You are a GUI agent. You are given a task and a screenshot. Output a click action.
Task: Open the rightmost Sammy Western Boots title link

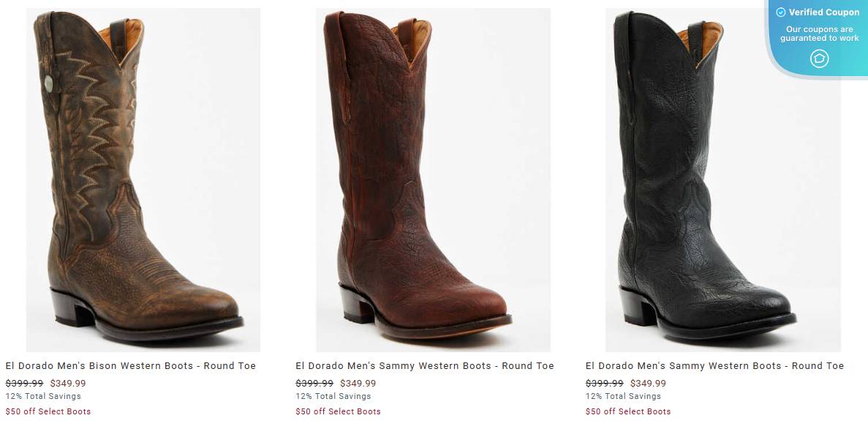(x=714, y=365)
